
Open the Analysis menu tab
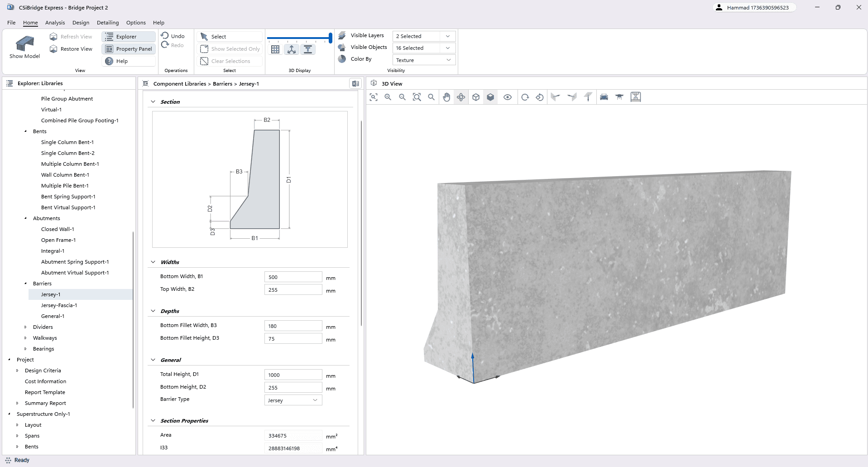pyautogui.click(x=55, y=23)
